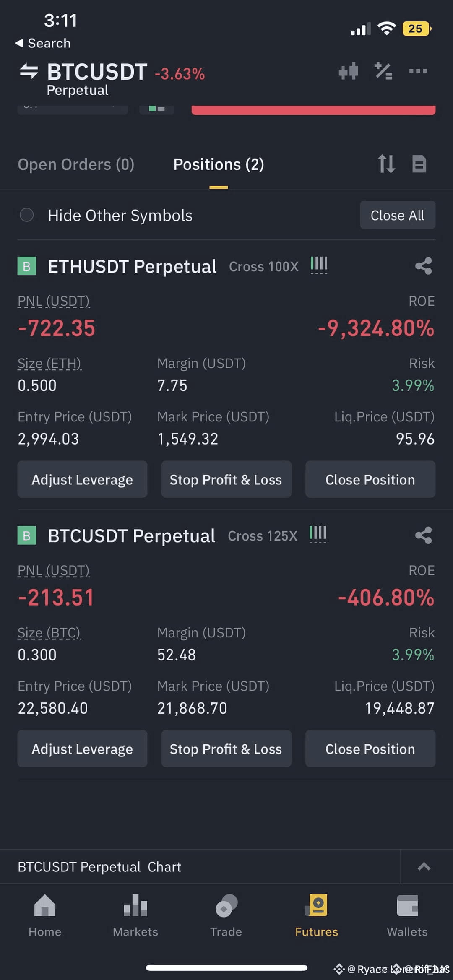
Task: Open the three-dot more options menu
Action: point(418,71)
